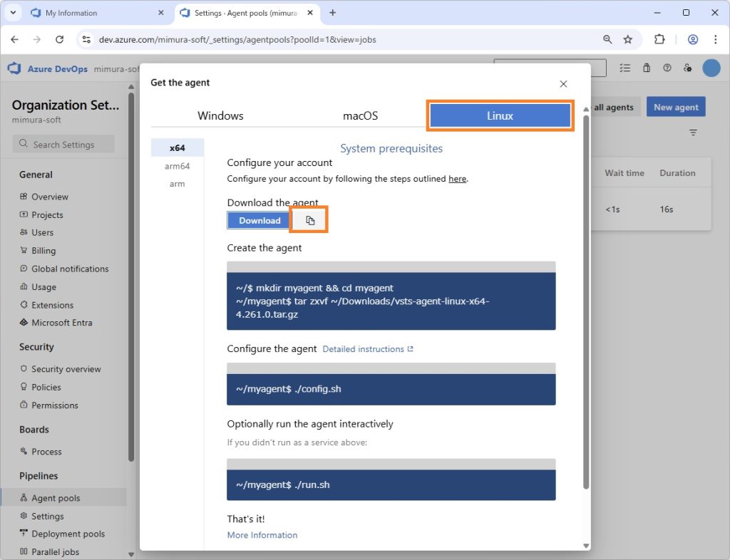The height and width of the screenshot is (560, 730).
Task: Select the Windows tab
Action: coord(220,115)
